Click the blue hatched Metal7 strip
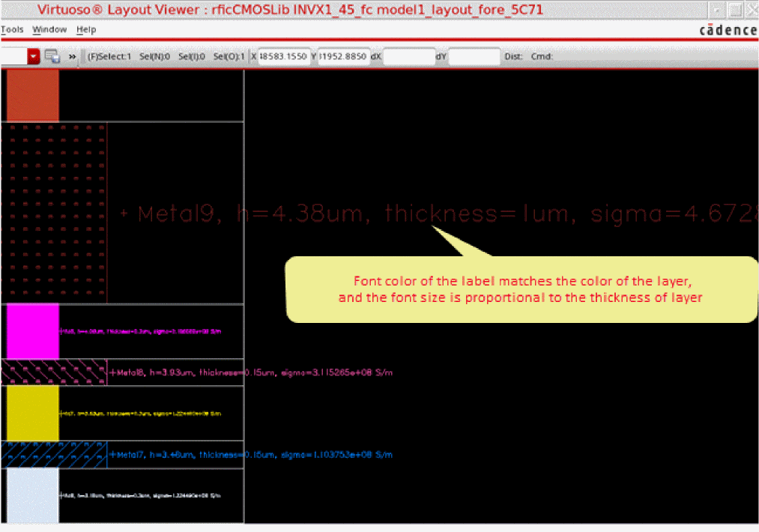Screen dimensions: 759x532 pos(54,455)
